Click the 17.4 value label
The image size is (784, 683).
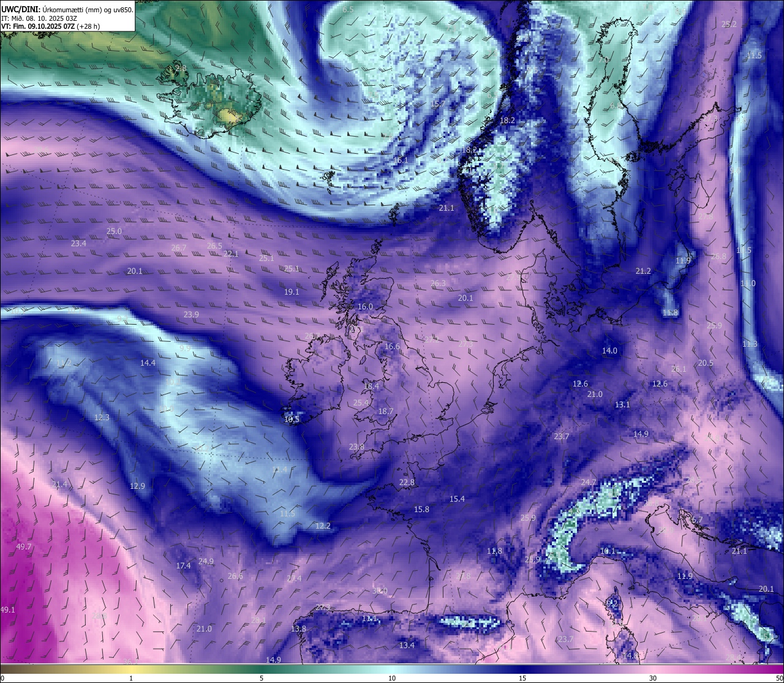183,566
